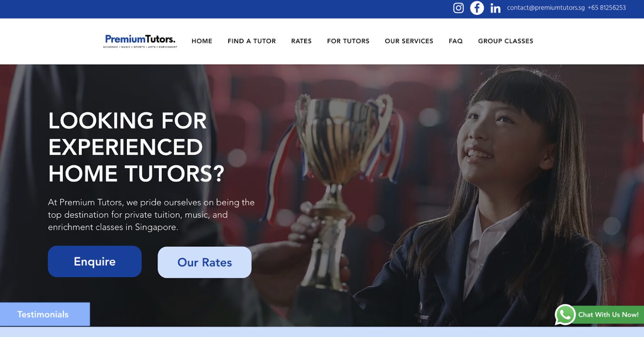Click the Our Rates button
This screenshot has height=337, width=644.
[204, 262]
